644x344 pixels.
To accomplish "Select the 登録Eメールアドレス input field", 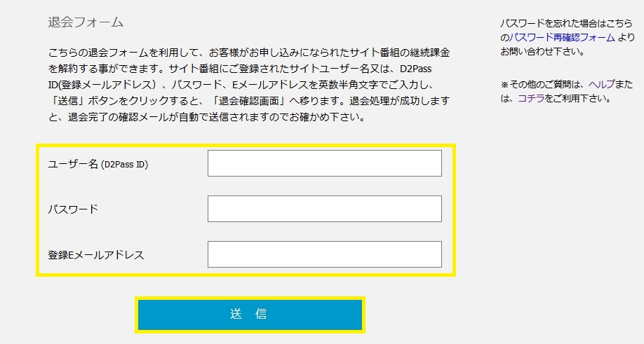I will click(325, 254).
